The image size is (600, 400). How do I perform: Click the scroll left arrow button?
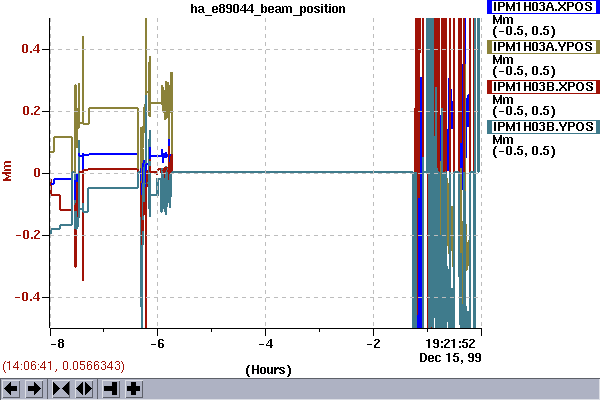[x=11, y=388]
